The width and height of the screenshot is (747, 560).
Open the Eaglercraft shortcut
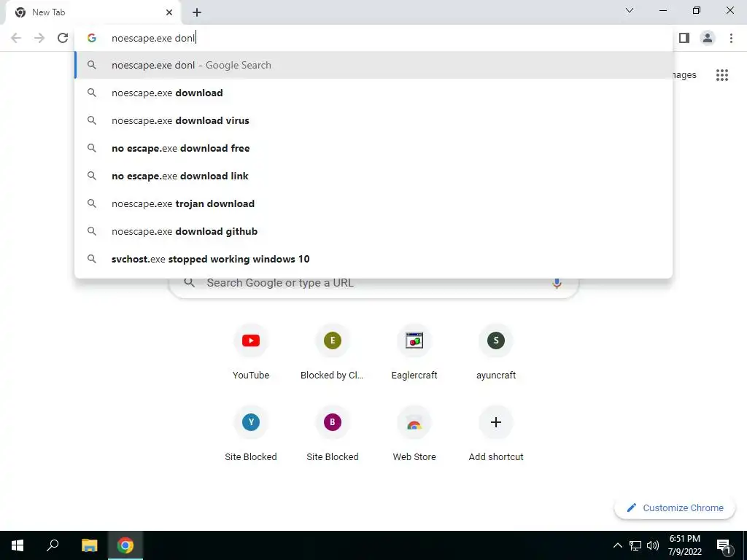tap(414, 351)
